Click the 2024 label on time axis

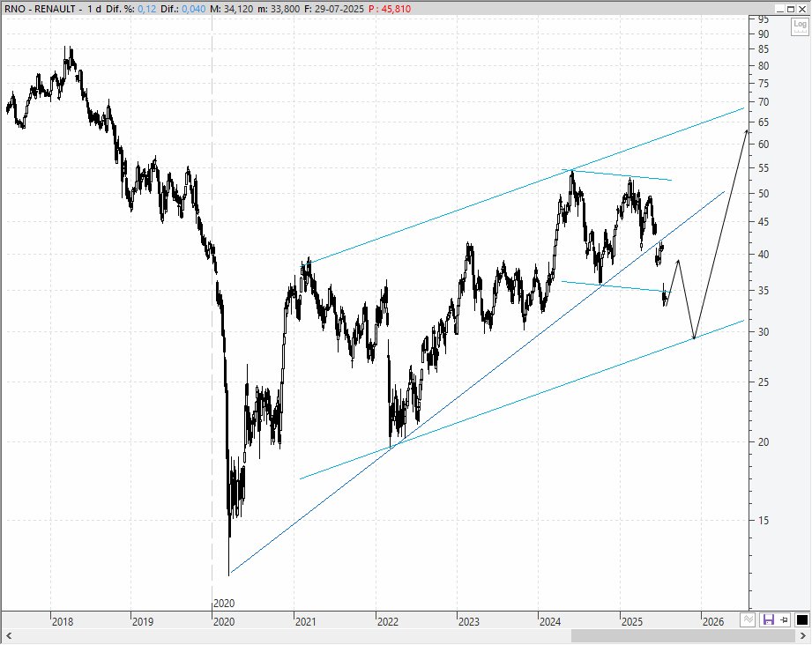pyautogui.click(x=550, y=622)
